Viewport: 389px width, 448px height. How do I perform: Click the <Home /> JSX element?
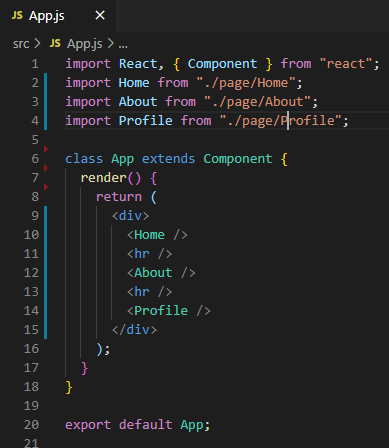pyautogui.click(x=157, y=235)
